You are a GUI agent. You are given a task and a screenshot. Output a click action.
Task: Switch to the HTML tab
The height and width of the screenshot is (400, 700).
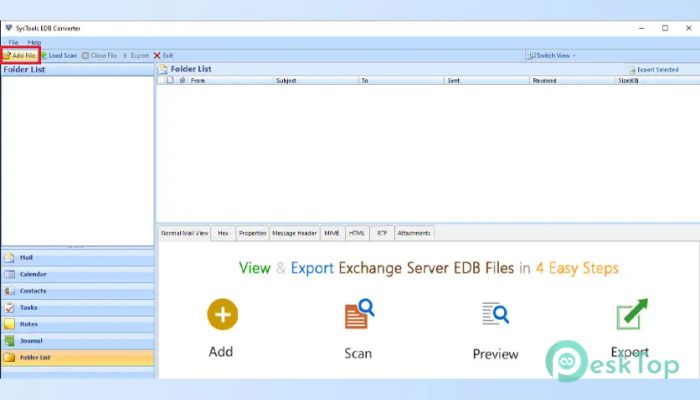click(x=357, y=233)
